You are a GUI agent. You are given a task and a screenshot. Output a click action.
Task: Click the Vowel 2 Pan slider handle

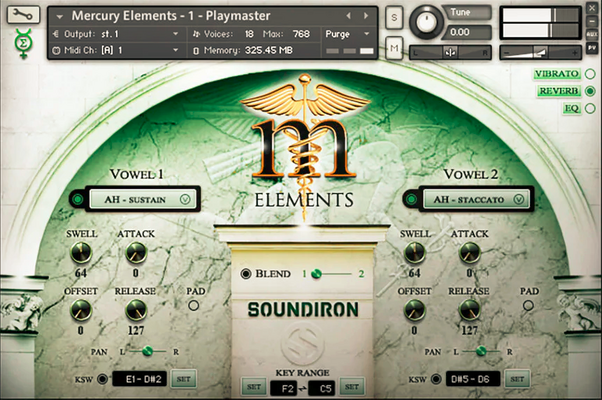[481, 350]
